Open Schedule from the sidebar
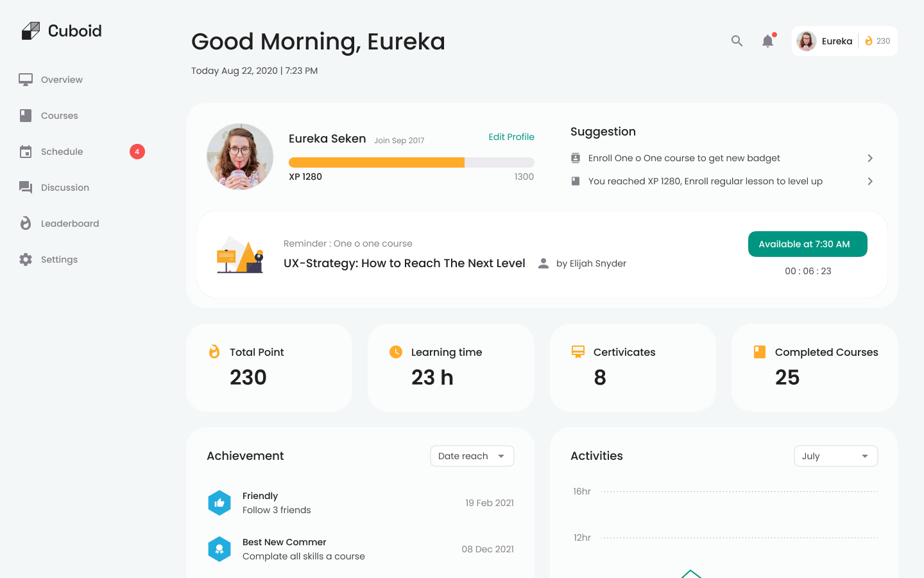 (x=62, y=152)
